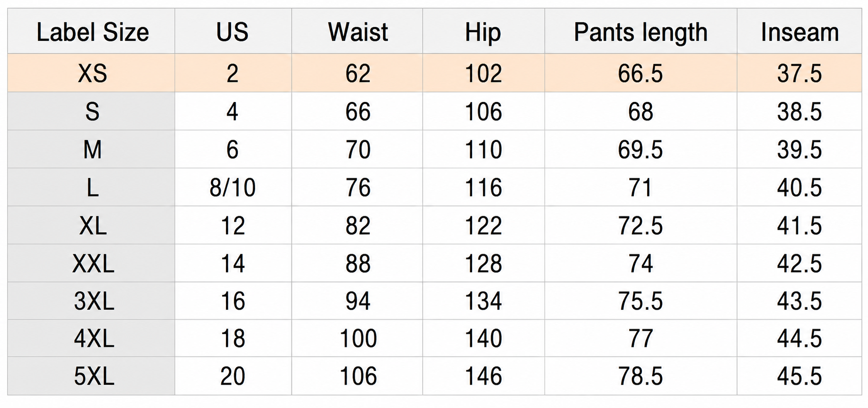Select pants length 72.5 cell
Viewport: 868px width, 408px height.
(x=641, y=225)
